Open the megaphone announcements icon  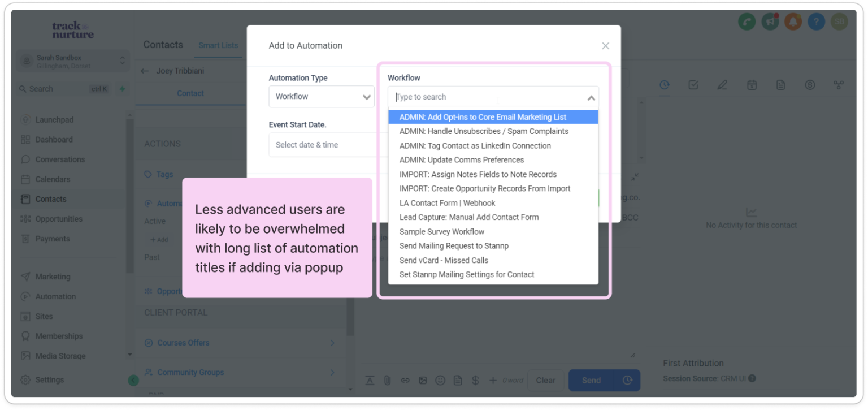770,22
